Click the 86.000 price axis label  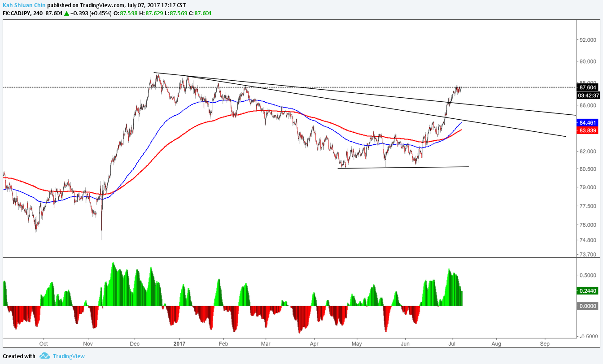click(587, 105)
